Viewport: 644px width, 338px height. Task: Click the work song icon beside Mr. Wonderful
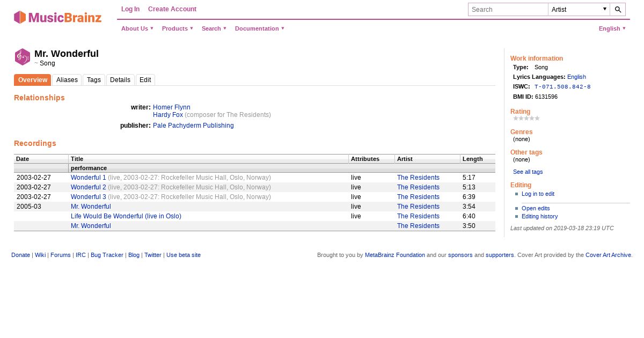pyautogui.click(x=23, y=57)
